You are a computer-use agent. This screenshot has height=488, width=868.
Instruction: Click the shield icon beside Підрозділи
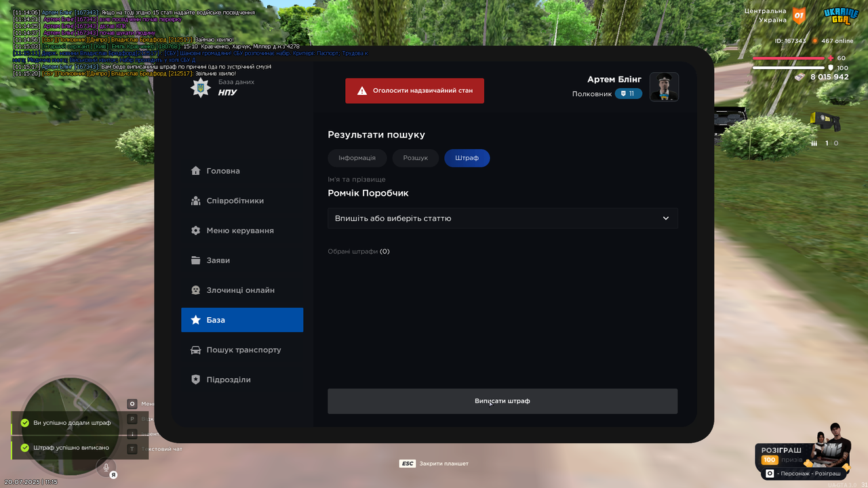tap(195, 380)
